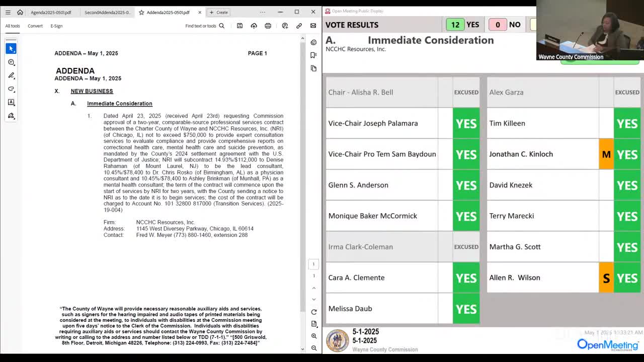Click the address "1145 West Diversey Parkway"

[x=172, y=229]
